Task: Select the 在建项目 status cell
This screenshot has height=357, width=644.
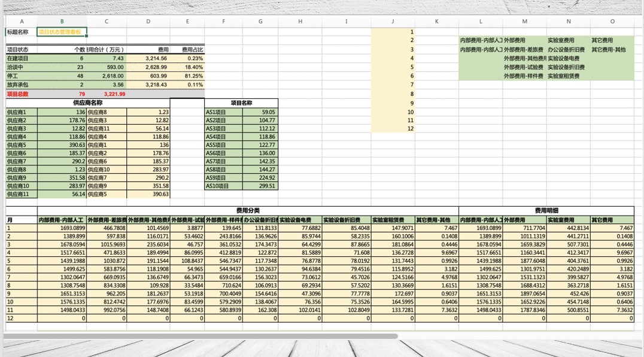Action: pos(21,59)
